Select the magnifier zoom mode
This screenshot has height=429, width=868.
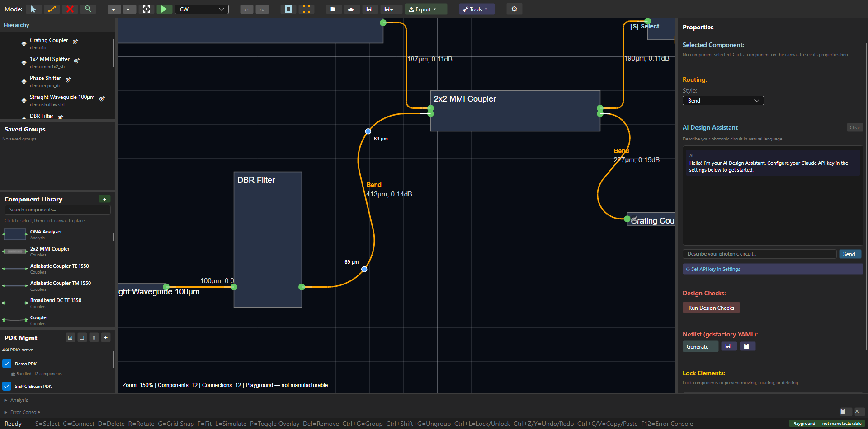(x=88, y=9)
